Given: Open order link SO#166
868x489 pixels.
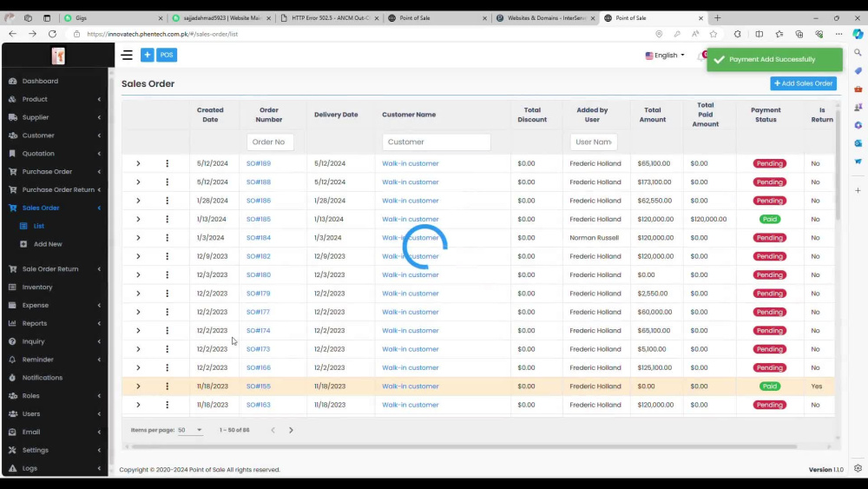Looking at the screenshot, I should [259, 367].
